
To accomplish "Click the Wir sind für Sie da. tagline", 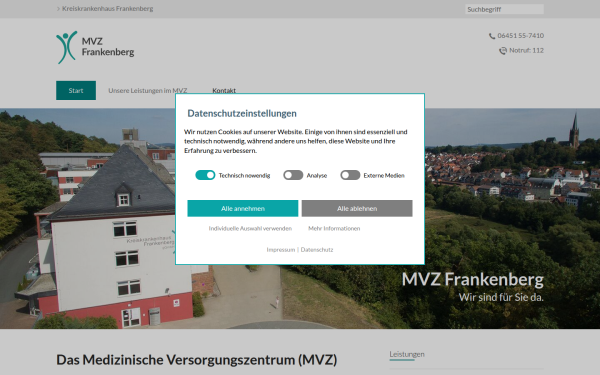I will 501,297.
